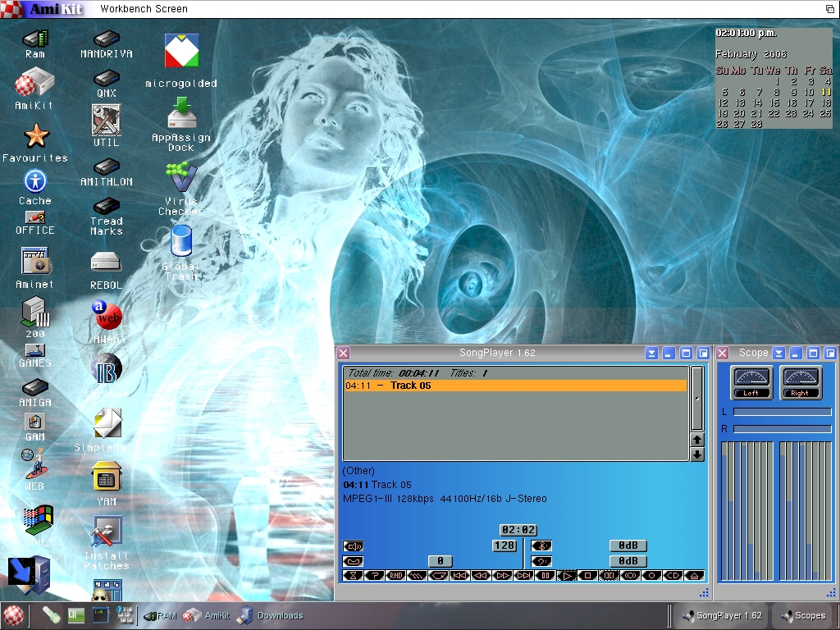Open the YAM mail desktop icon

point(106,482)
